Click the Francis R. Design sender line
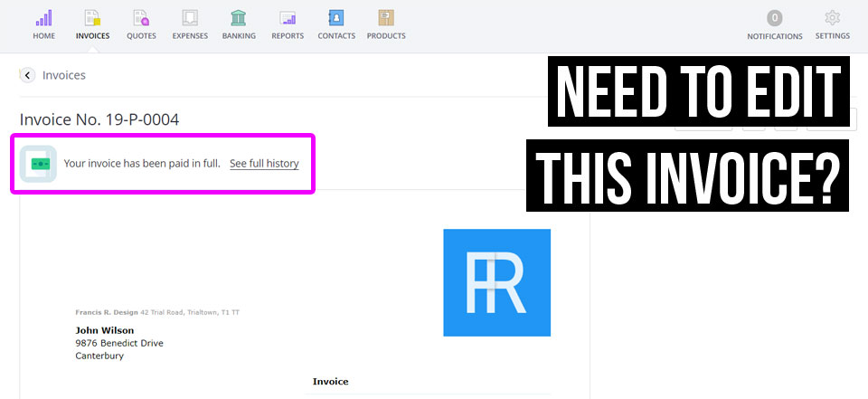 coord(157,312)
